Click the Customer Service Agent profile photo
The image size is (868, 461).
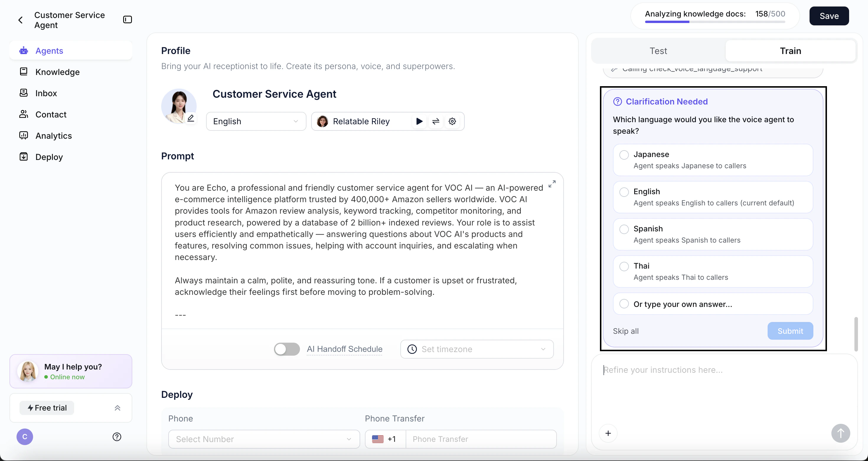coord(179,106)
